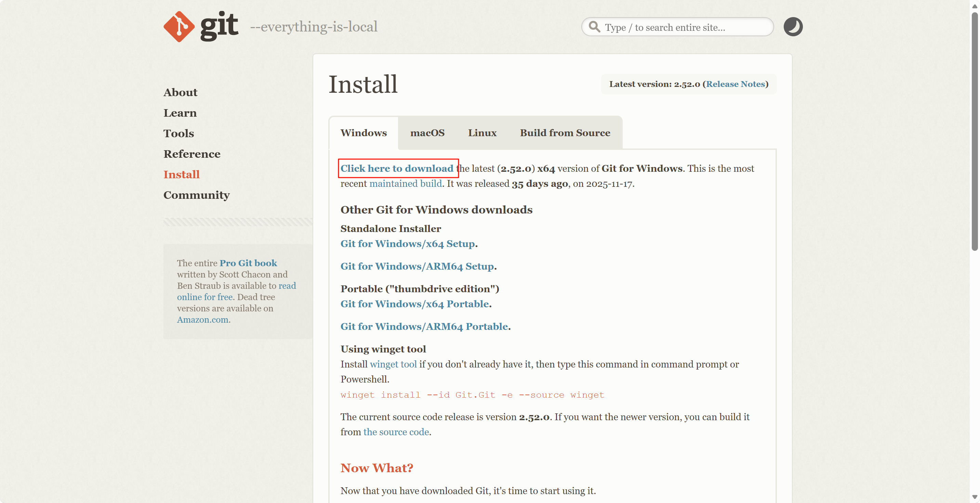Open the Pro Git book link
980x503 pixels.
pos(248,263)
